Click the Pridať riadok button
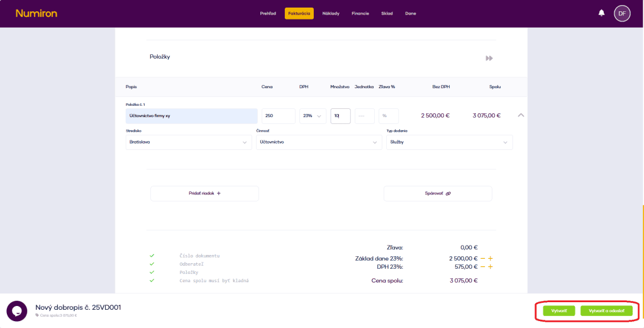The height and width of the screenshot is (328, 644). [204, 193]
